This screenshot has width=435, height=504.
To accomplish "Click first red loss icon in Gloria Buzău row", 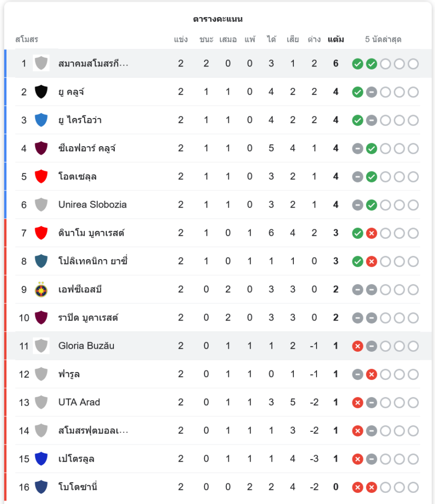I will tap(357, 346).
